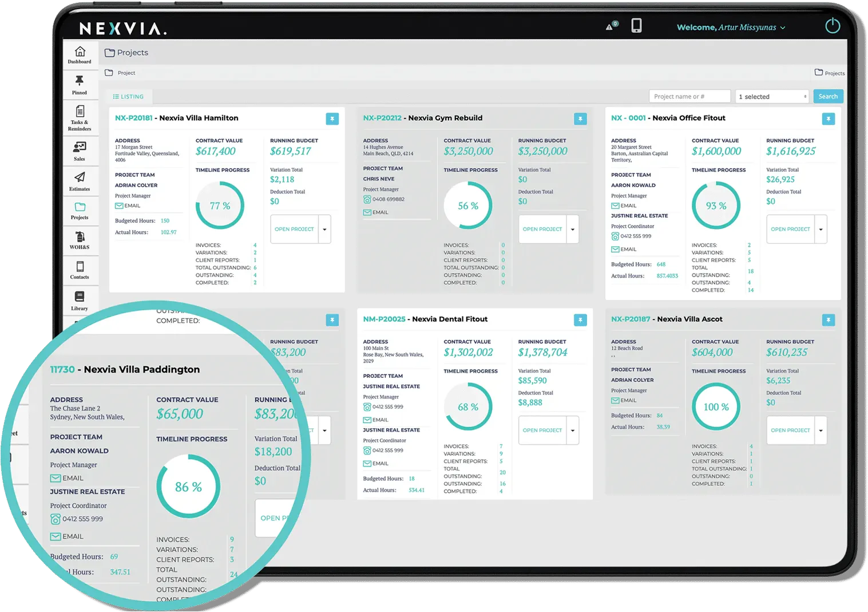
Task: Click the Projects folder icon in page header
Action: pyautogui.click(x=109, y=53)
